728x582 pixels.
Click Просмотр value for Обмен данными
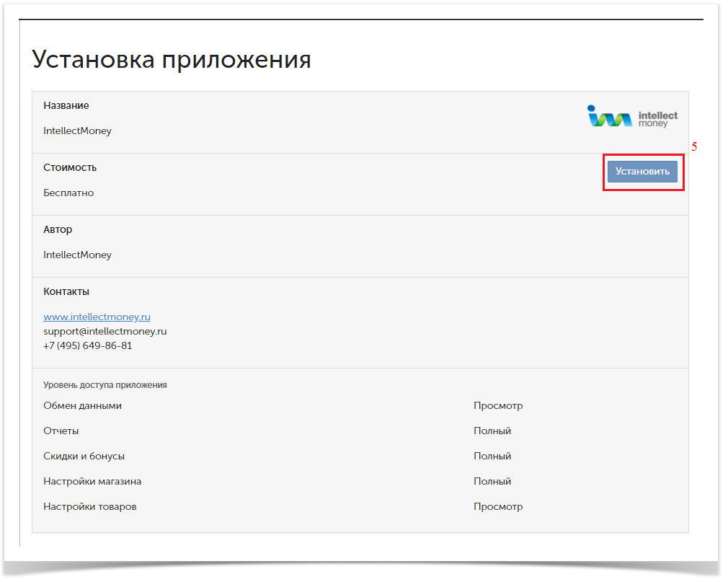click(498, 405)
